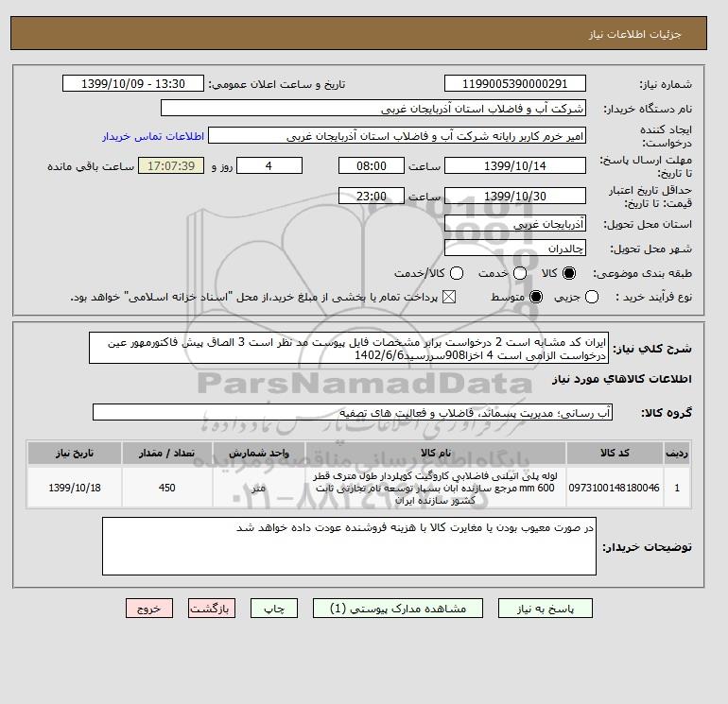728x704 pixels.
Task: Click the unit cell متر
Action: (x=259, y=488)
